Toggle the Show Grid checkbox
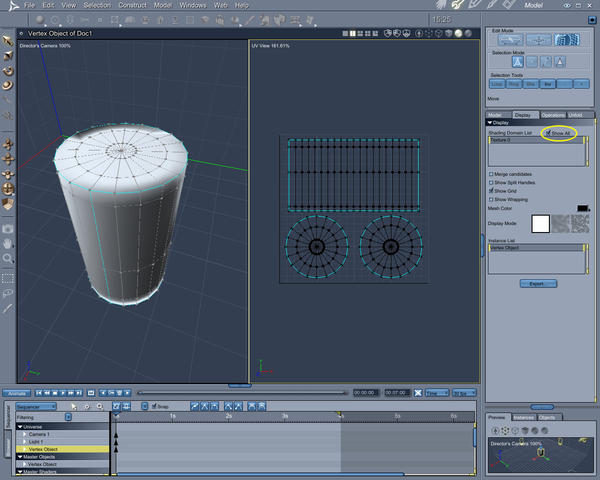This screenshot has height=480, width=600. pos(490,190)
